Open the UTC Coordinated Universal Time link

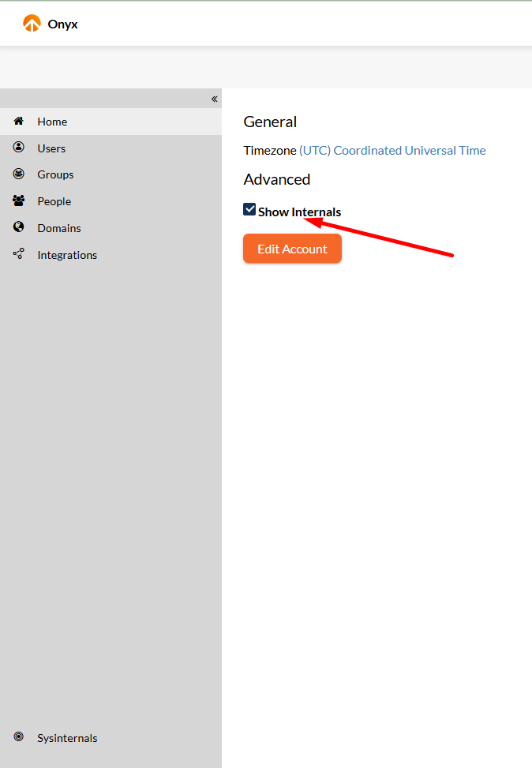(392, 151)
